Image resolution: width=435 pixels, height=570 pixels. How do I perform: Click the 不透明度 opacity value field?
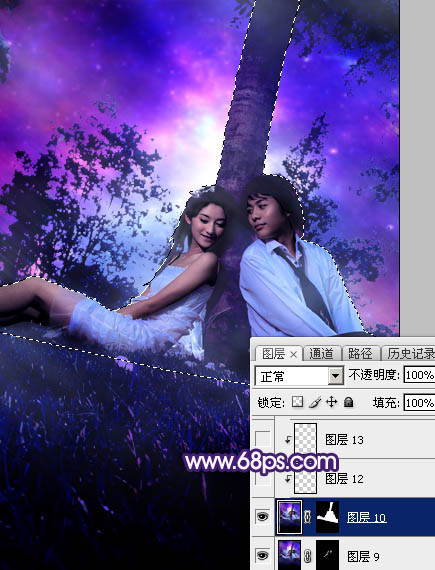click(420, 375)
